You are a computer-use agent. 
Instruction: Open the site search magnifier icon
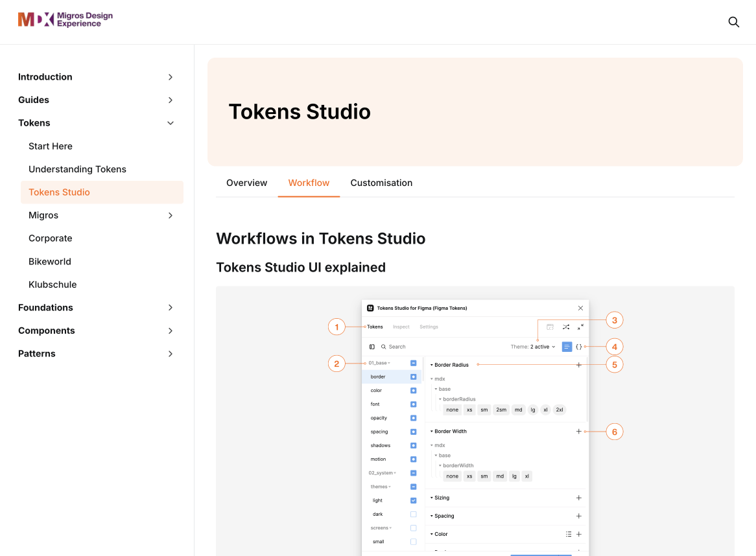point(733,22)
